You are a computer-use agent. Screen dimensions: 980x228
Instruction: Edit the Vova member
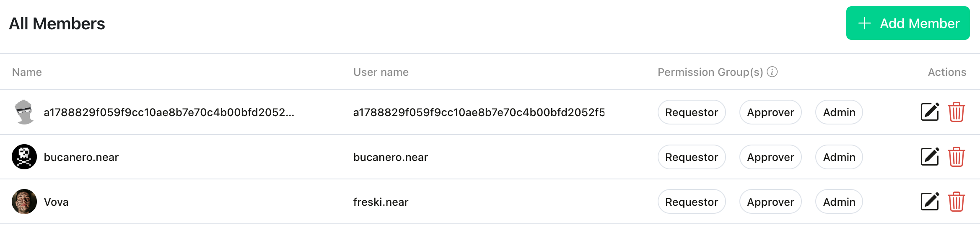click(930, 202)
